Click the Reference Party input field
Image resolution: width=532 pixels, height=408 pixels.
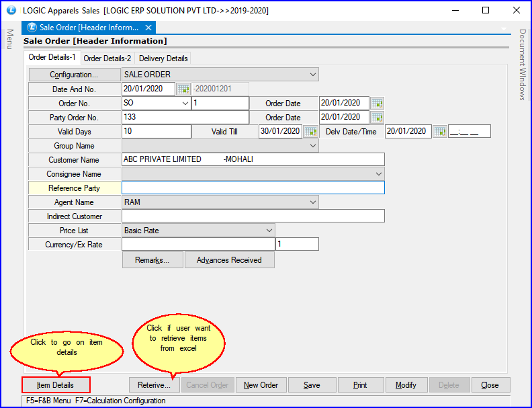tap(253, 188)
